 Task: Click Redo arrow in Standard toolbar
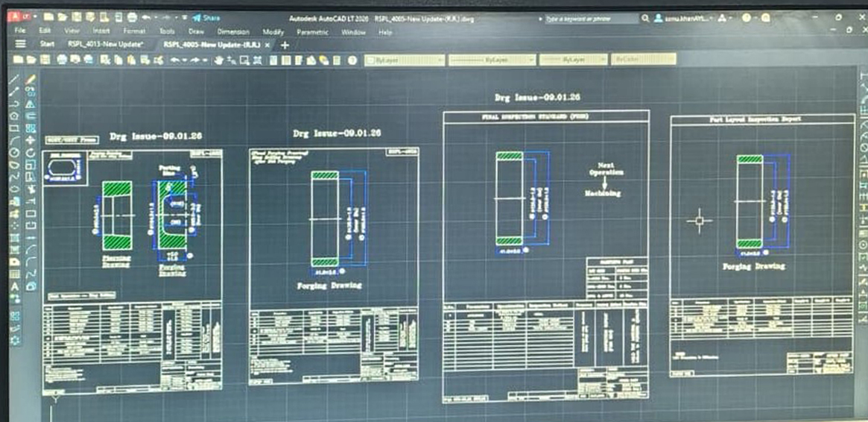[195, 59]
